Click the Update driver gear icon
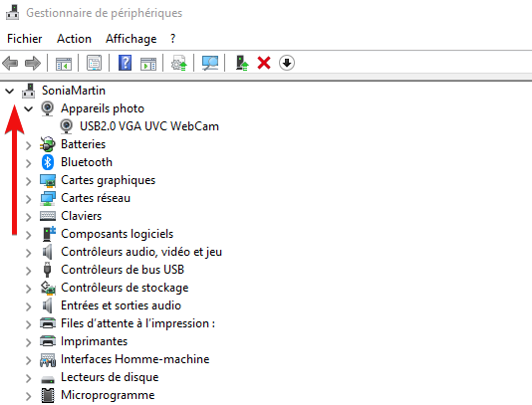Screen dimensions: 532x405 click(x=178, y=63)
